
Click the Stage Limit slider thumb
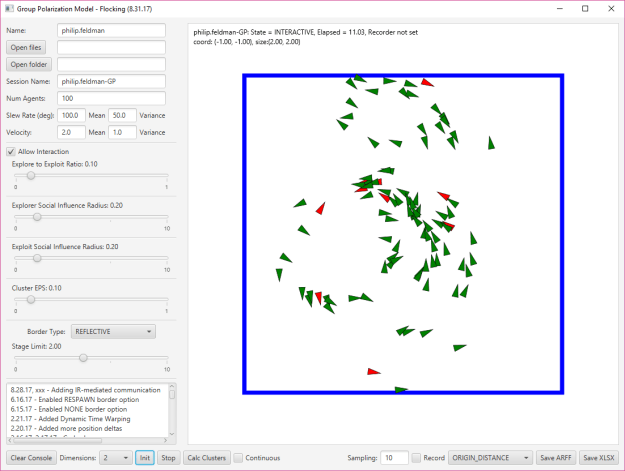(83, 357)
